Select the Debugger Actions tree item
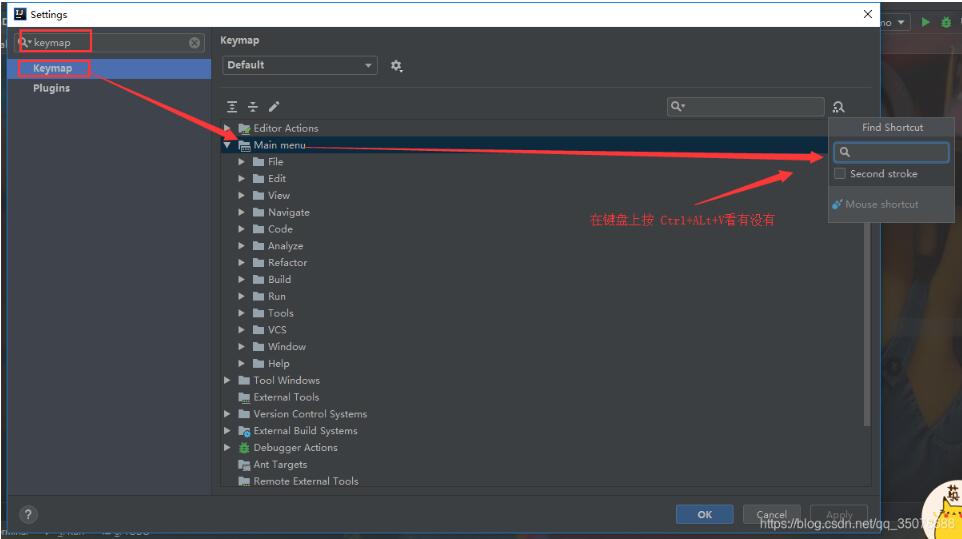The width and height of the screenshot is (962, 539). tap(295, 448)
